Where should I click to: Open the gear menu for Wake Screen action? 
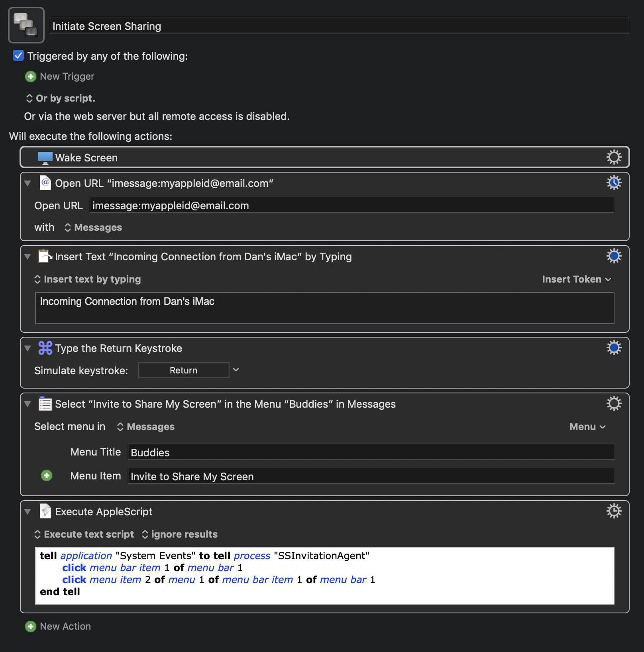pos(614,157)
